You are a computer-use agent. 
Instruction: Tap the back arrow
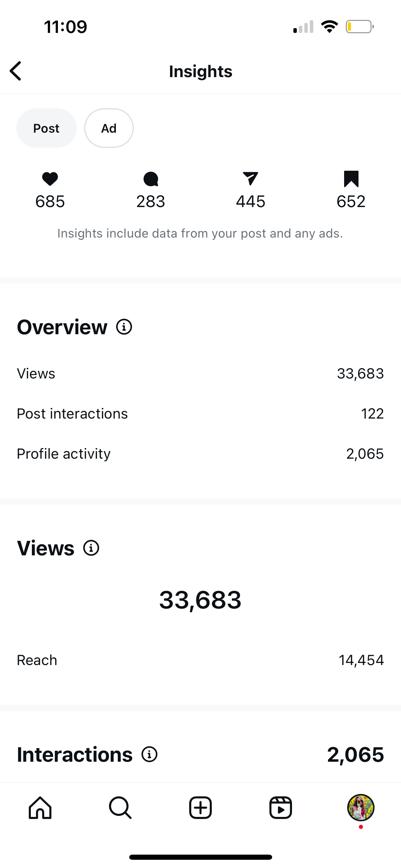[x=16, y=71]
